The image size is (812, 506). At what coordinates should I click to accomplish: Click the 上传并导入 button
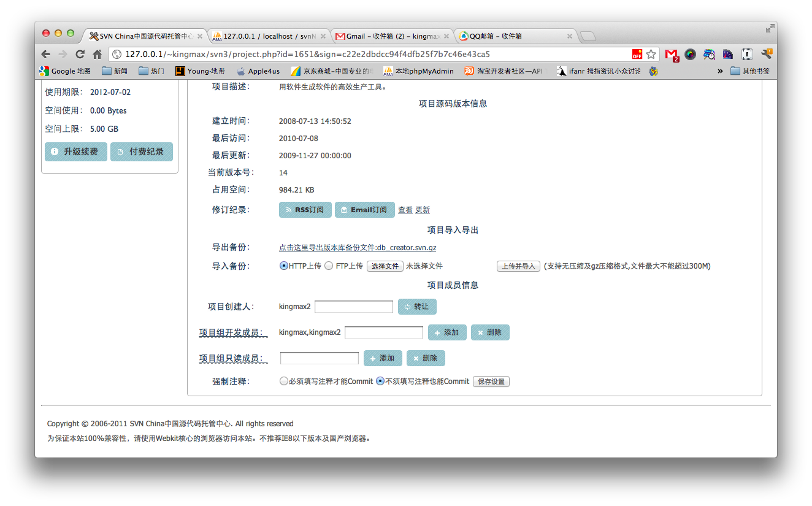[x=518, y=266]
